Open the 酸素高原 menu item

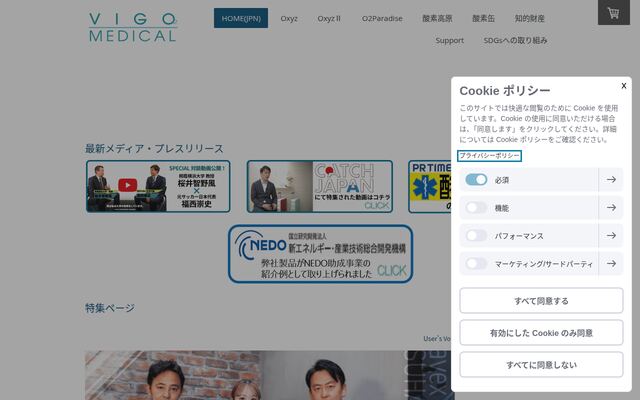point(437,18)
